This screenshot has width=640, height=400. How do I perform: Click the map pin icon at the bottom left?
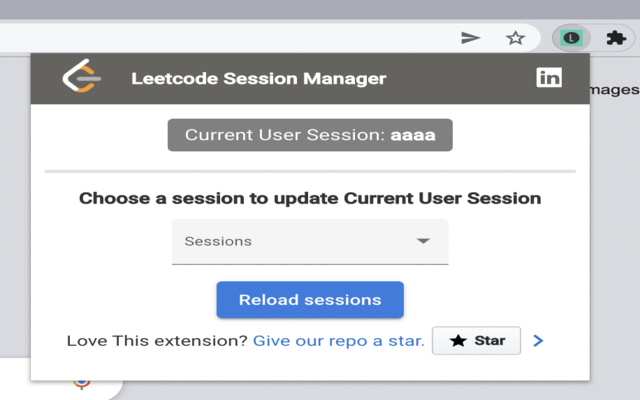[82, 382]
